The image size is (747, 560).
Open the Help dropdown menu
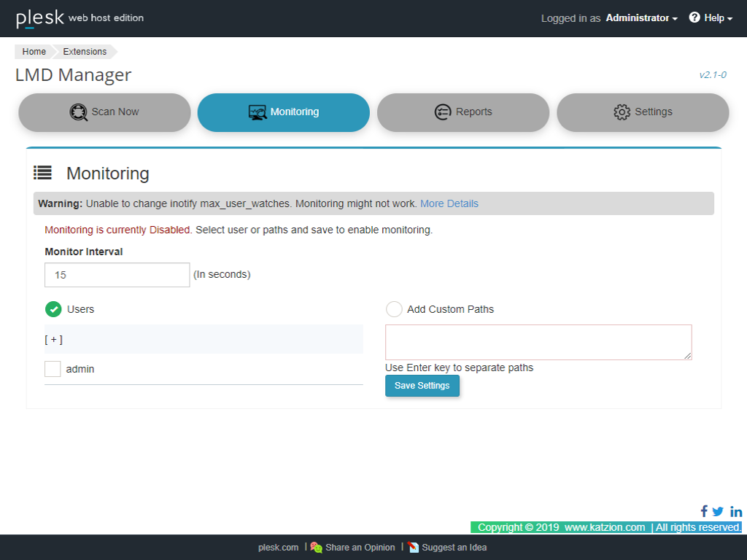pos(718,18)
